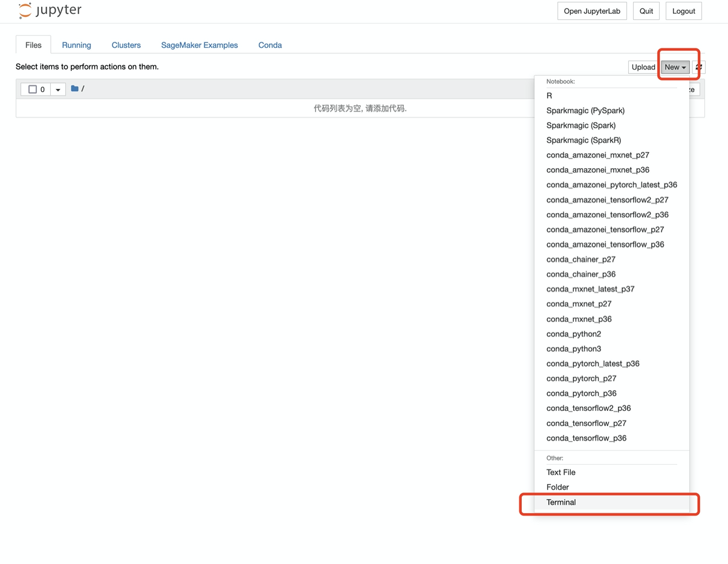This screenshot has height=564, width=728.
Task: Open the Clusters tab
Action: pyautogui.click(x=126, y=45)
